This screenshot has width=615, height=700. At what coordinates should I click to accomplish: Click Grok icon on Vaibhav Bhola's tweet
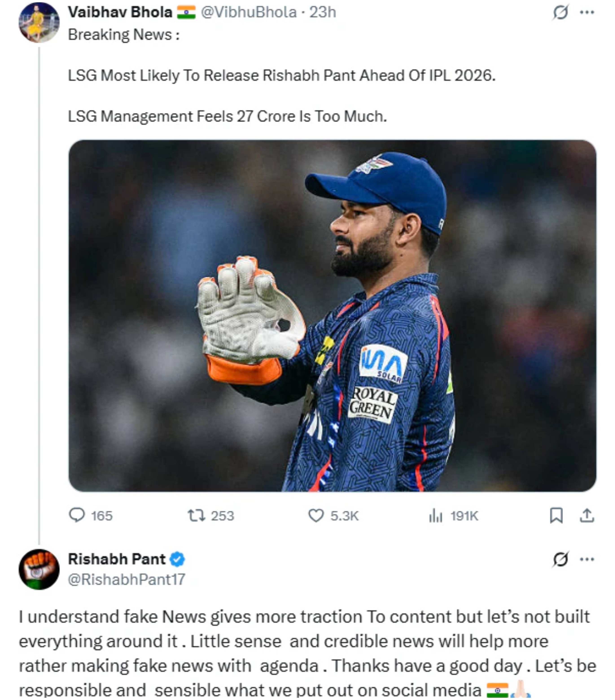coord(560,12)
